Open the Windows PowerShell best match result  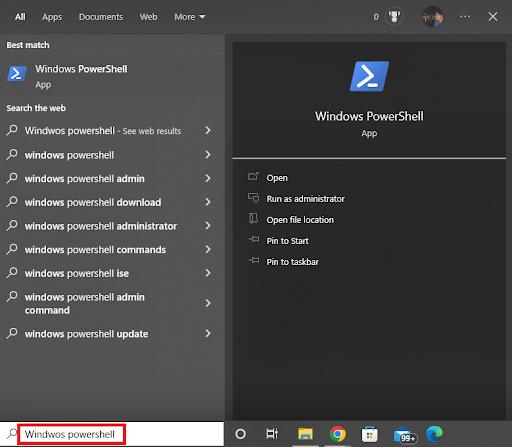tap(112, 76)
